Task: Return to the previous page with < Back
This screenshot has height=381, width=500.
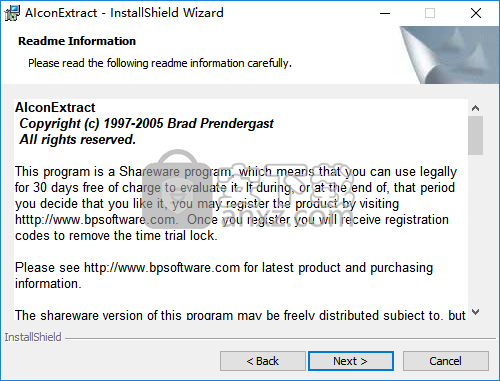Action: click(x=263, y=361)
